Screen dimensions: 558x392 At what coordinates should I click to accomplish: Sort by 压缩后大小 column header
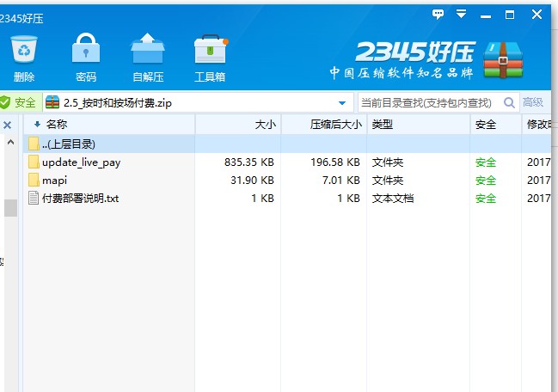click(x=324, y=125)
